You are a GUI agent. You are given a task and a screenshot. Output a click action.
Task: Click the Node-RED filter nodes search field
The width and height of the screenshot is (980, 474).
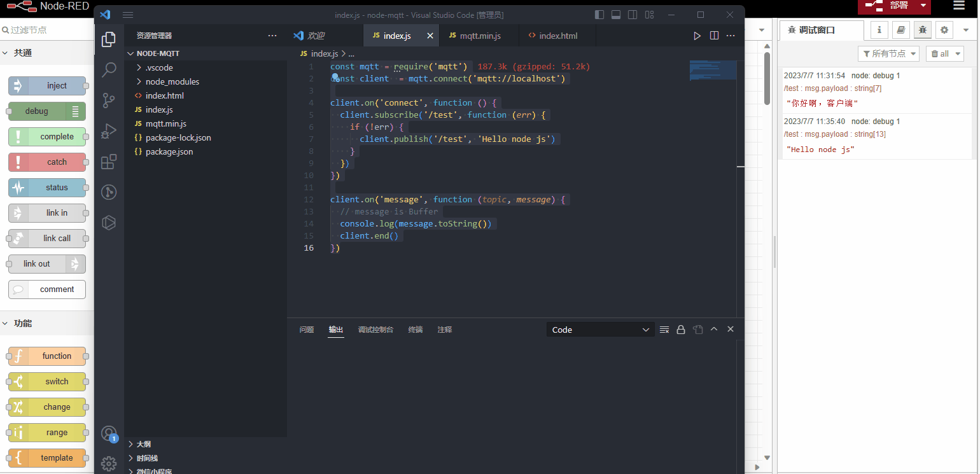click(x=47, y=30)
